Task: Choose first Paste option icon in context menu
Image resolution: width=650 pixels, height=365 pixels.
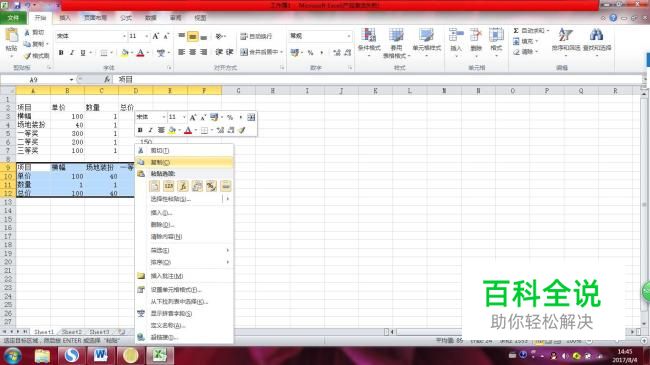Action: pos(155,186)
